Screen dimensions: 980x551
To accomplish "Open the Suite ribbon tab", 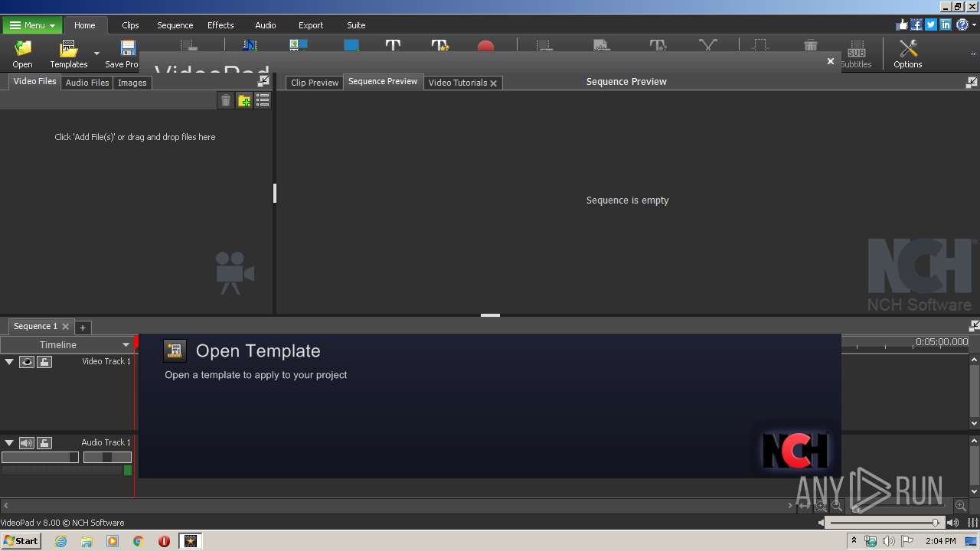I will 356,25.
